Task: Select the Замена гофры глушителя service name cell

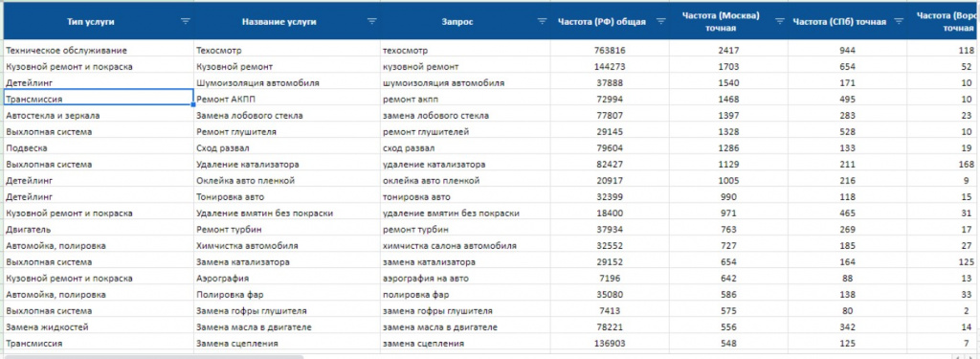Action: point(287,310)
